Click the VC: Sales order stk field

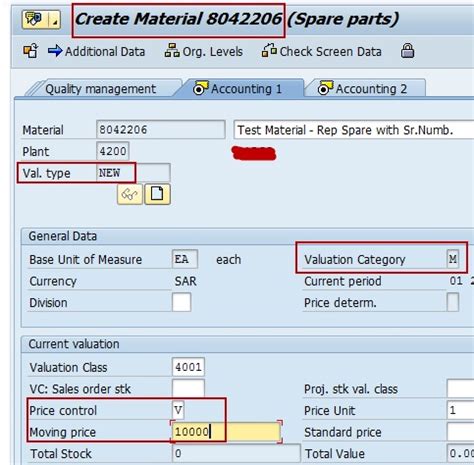[188, 389]
